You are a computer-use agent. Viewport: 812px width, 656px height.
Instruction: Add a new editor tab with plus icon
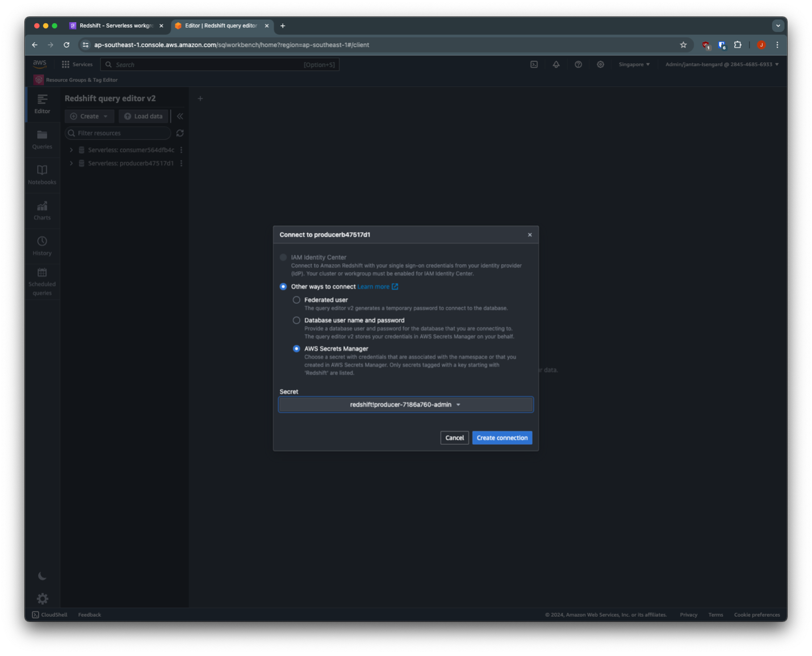click(200, 99)
